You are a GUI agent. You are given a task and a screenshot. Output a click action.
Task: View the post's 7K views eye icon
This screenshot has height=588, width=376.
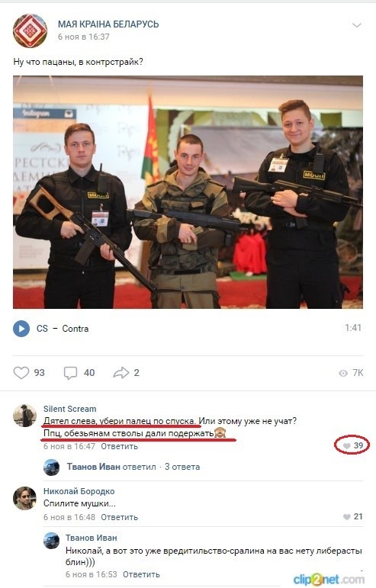(343, 373)
